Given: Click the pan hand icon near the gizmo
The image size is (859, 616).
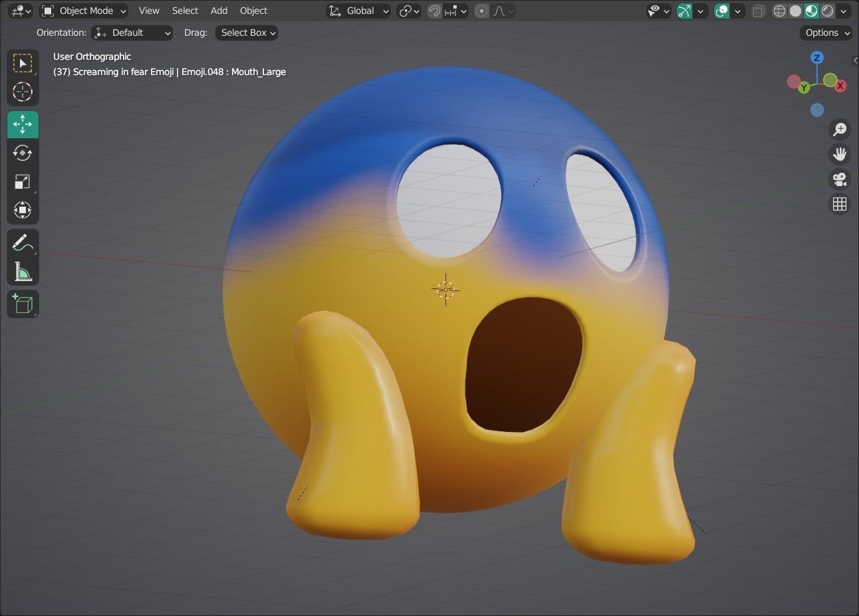Looking at the screenshot, I should click(x=840, y=154).
